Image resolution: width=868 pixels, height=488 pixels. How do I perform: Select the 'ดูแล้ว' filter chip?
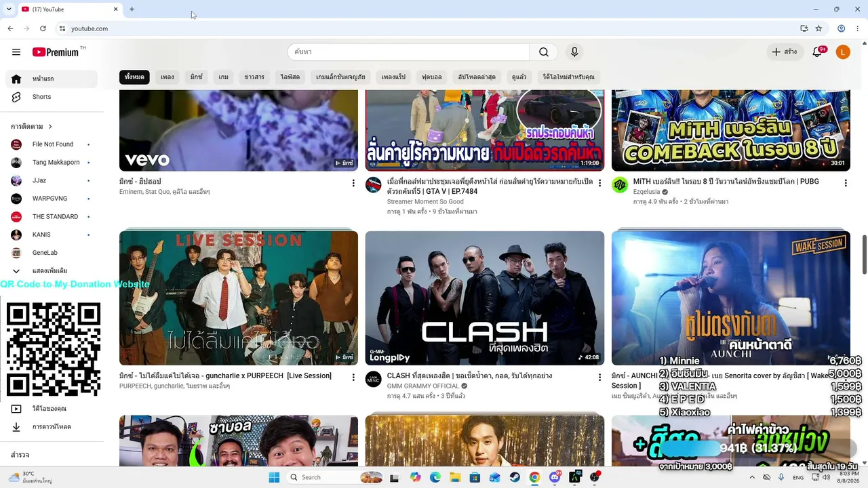(519, 77)
